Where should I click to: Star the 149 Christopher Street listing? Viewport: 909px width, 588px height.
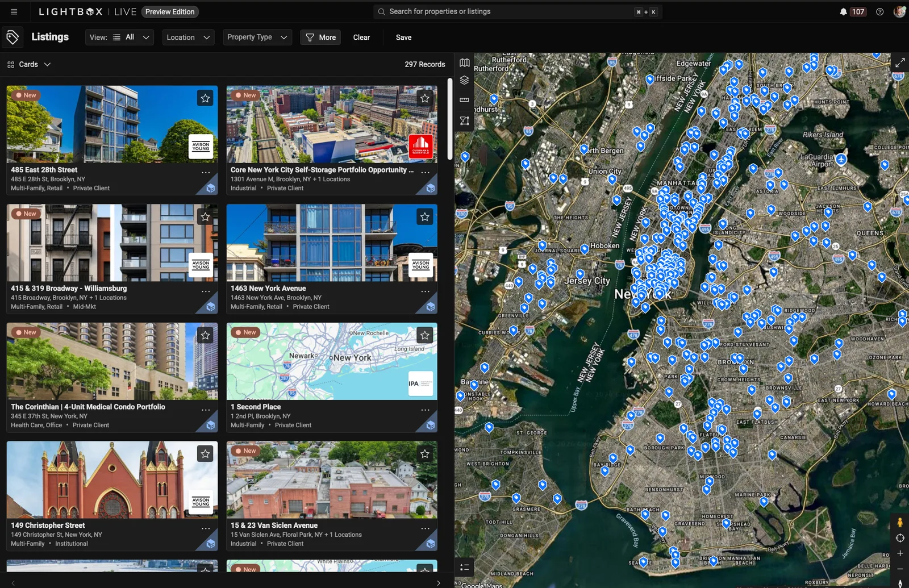(x=205, y=453)
